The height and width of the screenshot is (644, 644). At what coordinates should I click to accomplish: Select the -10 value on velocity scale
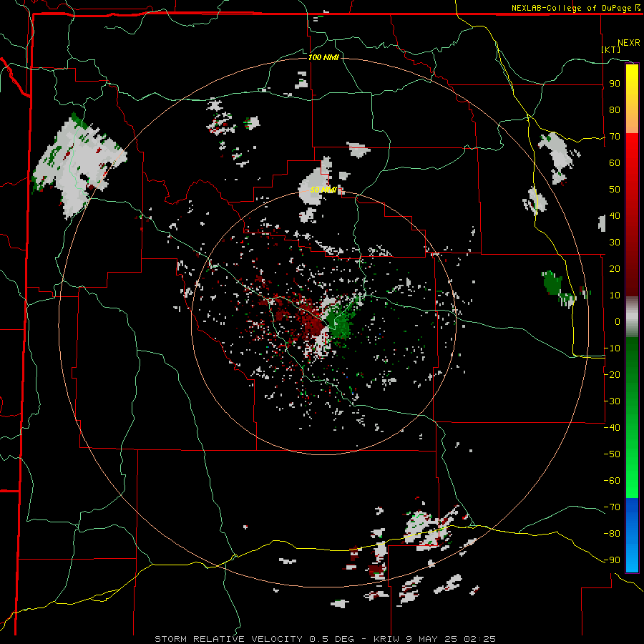coord(612,348)
